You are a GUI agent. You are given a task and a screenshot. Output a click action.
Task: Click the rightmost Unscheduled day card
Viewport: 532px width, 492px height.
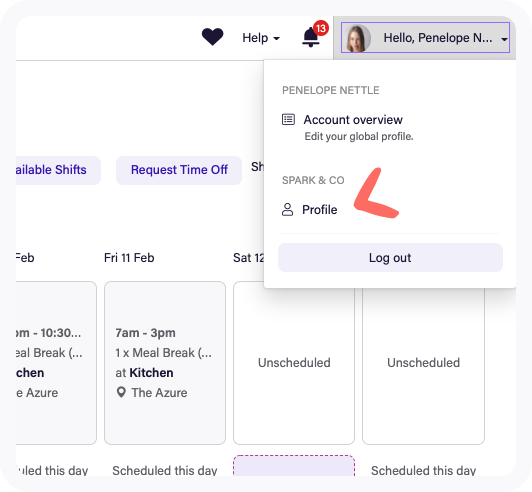(x=423, y=363)
